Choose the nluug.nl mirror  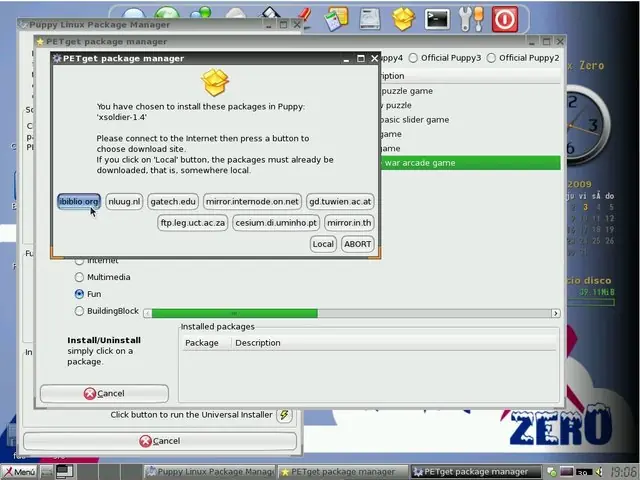pyautogui.click(x=124, y=202)
